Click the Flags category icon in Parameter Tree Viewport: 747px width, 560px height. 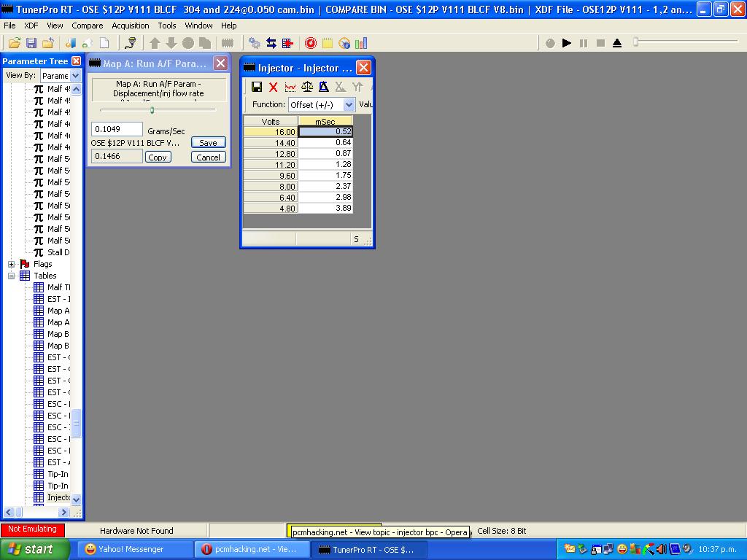click(x=25, y=264)
